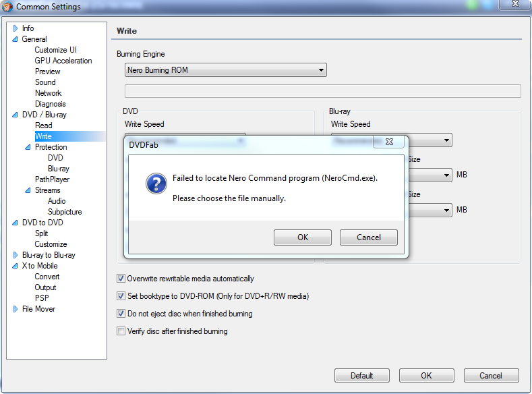The image size is (532, 394).
Task: Expand the Blu-ray to Blu-ray tree node
Action: (16, 255)
